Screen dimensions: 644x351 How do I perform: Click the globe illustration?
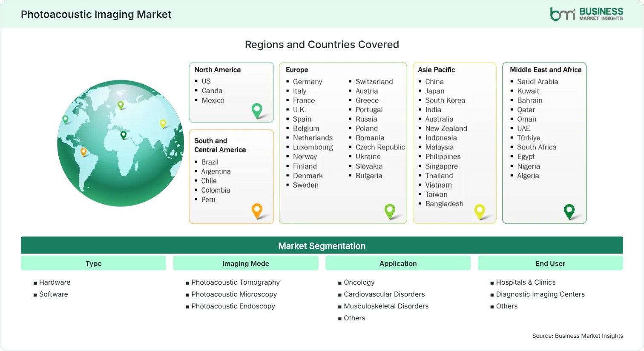pyautogui.click(x=121, y=143)
